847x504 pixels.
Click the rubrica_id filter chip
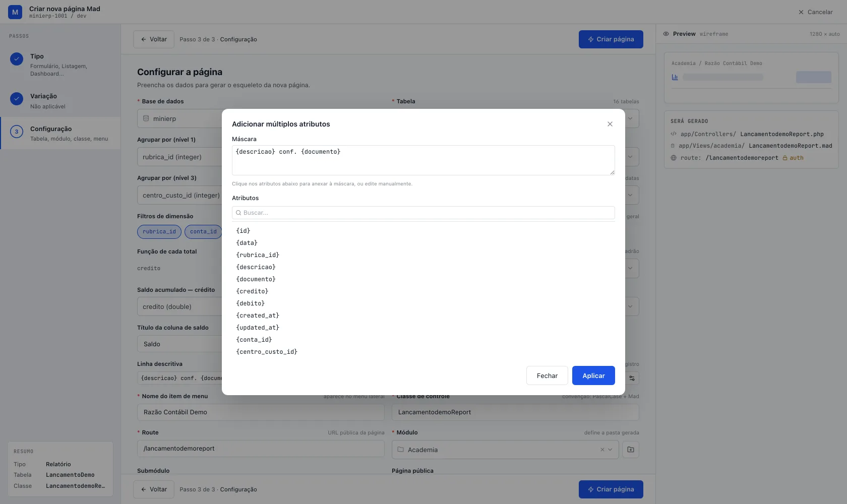(159, 232)
